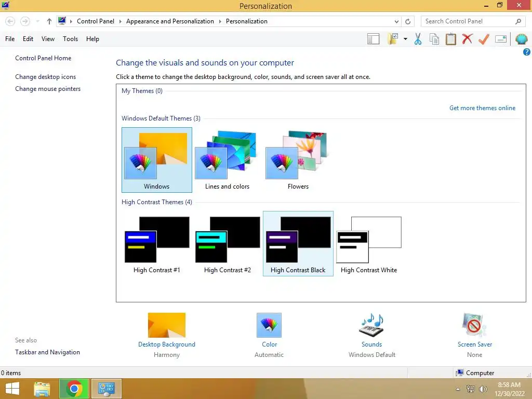
Task: Open Sounds Windows Default settings
Action: (x=372, y=335)
